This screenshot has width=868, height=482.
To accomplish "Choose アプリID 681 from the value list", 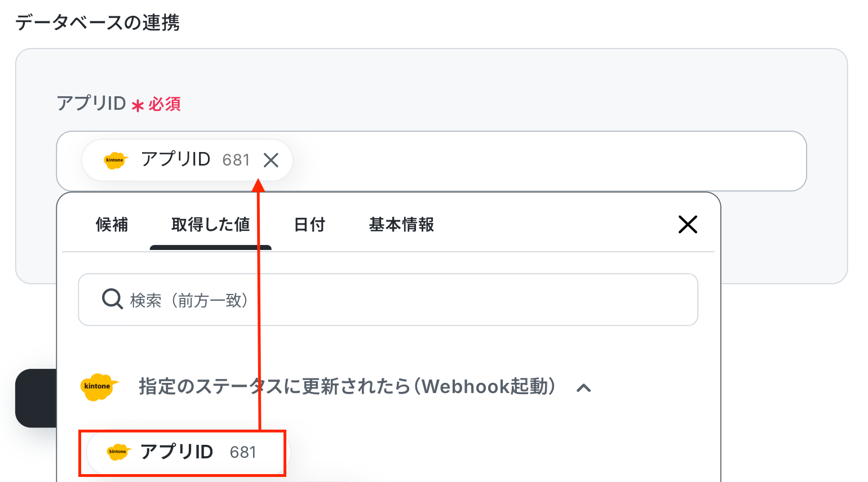I will pos(186,452).
